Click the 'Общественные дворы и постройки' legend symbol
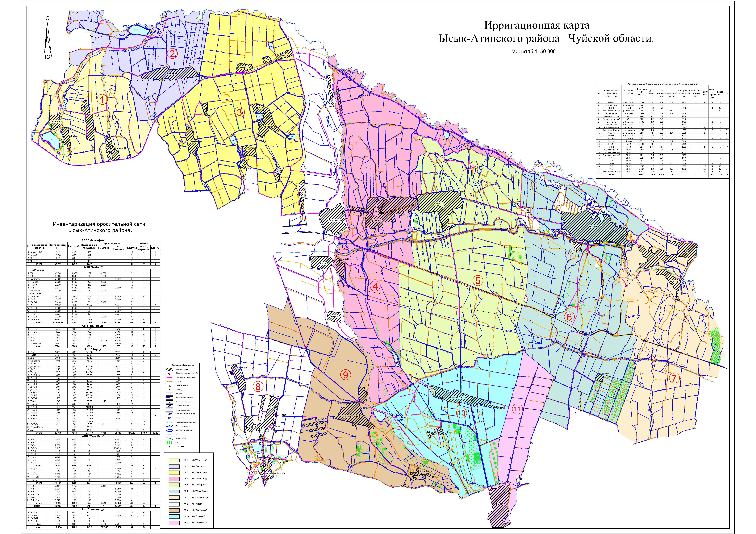This screenshot has width=756, height=534. click(170, 374)
